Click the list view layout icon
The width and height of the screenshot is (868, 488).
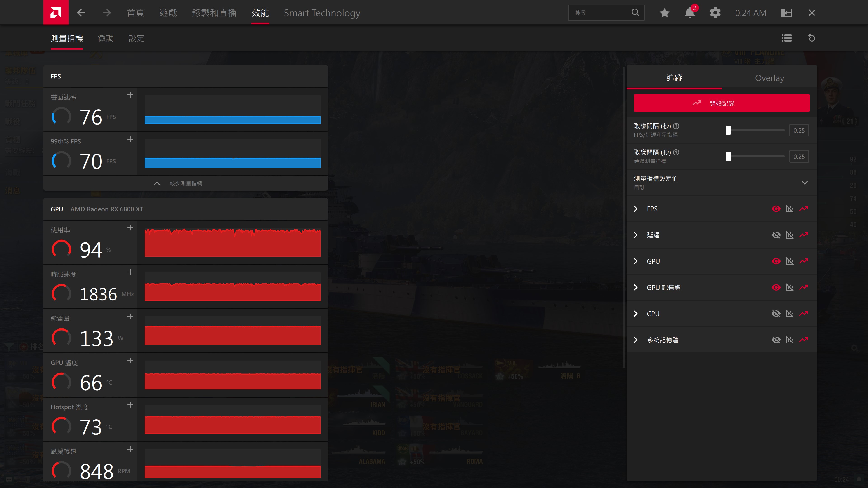(786, 38)
